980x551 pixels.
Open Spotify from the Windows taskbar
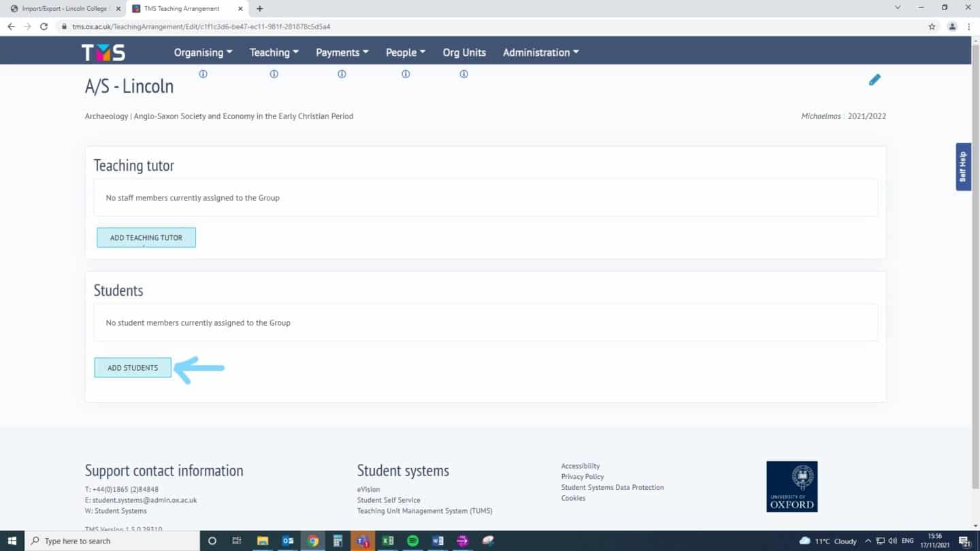click(412, 541)
